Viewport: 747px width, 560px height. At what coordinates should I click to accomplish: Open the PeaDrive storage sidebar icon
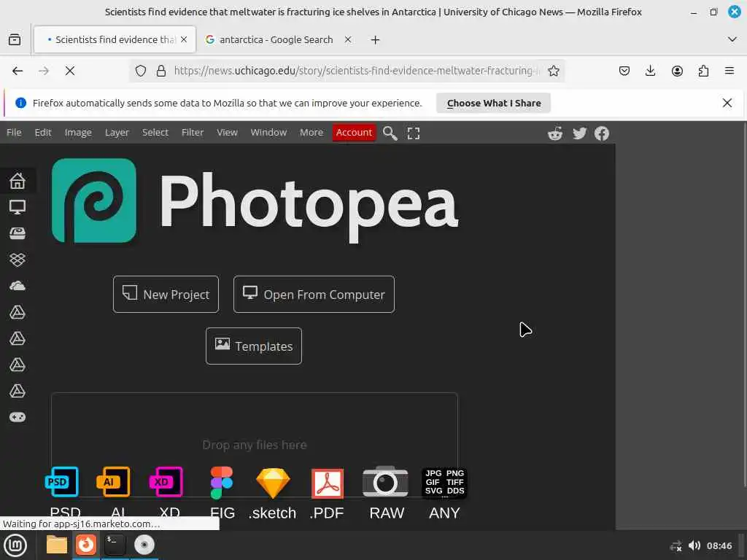[x=18, y=233]
